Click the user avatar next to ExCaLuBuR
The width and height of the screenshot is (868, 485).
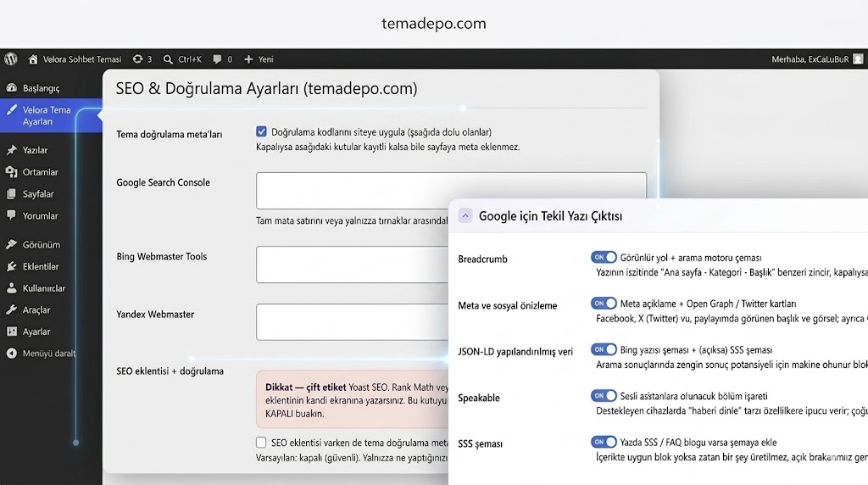858,59
